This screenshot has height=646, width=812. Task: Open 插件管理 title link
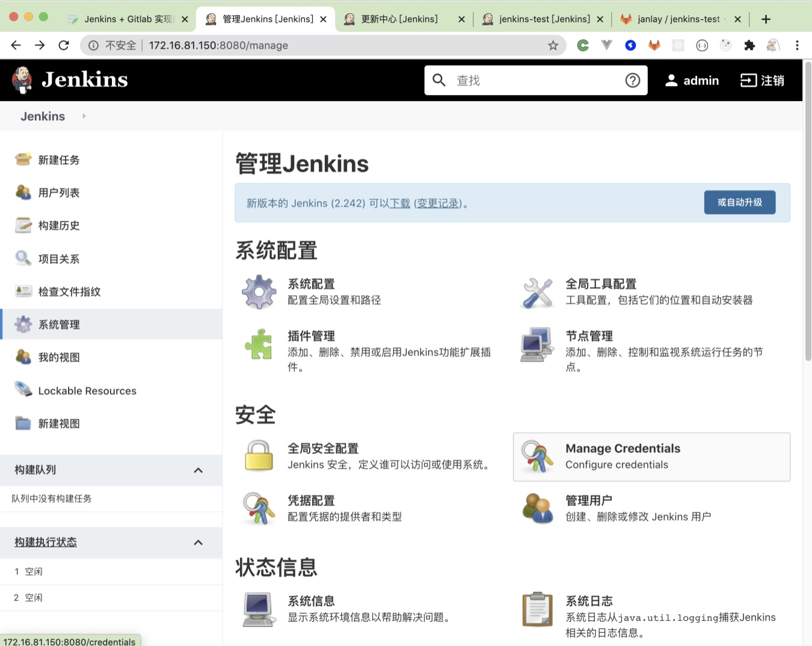311,336
